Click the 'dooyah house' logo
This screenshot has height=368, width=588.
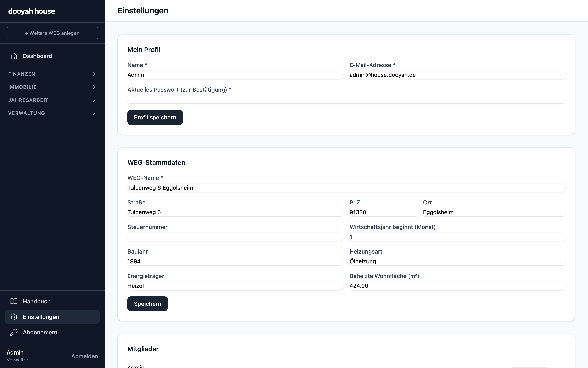32,11
